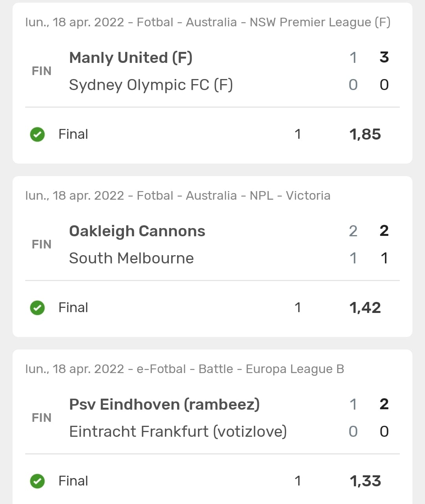This screenshot has height=504, width=425.
Task: Open Manly United (F) team name
Action: [131, 58]
